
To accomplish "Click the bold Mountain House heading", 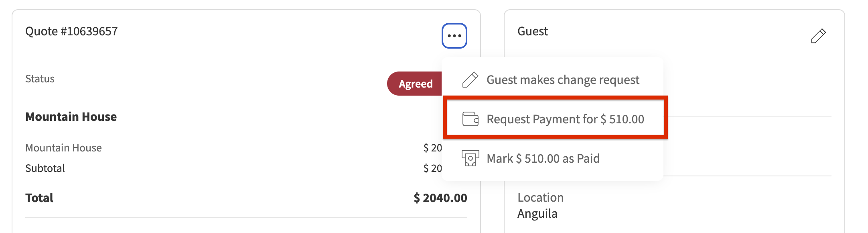I will (x=71, y=117).
